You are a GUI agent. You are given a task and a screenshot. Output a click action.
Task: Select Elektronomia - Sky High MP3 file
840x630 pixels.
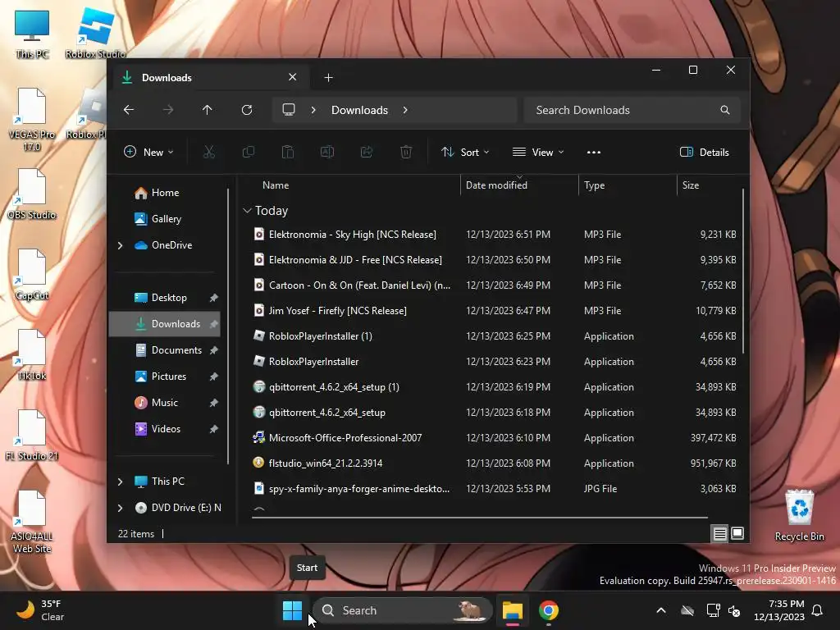(494, 235)
